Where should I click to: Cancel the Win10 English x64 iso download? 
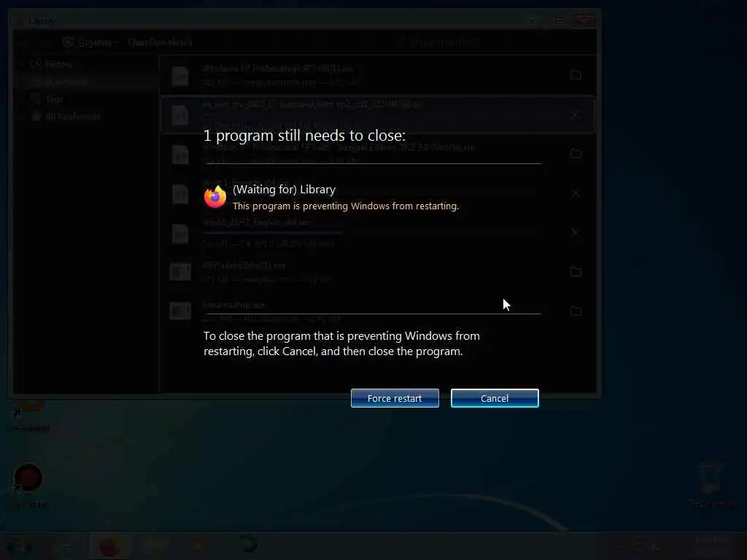pyautogui.click(x=576, y=233)
